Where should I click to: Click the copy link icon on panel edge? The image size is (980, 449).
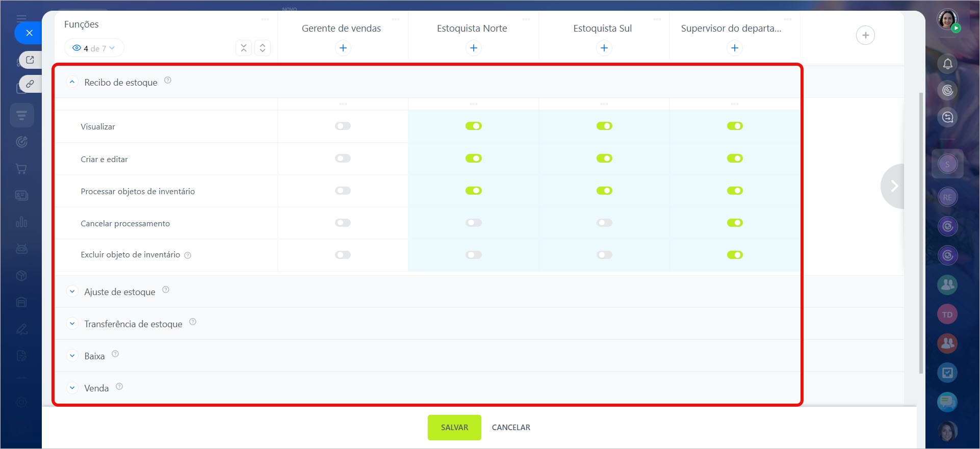30,84
